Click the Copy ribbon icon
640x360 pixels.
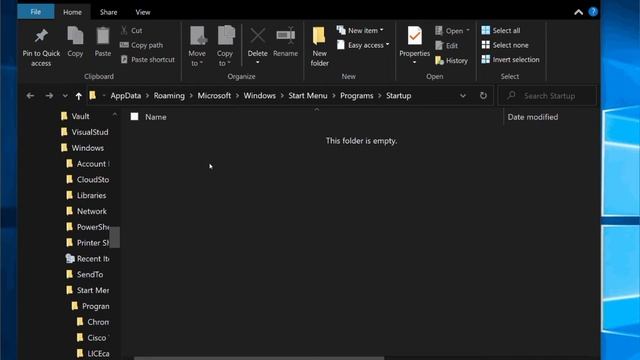coord(75,36)
